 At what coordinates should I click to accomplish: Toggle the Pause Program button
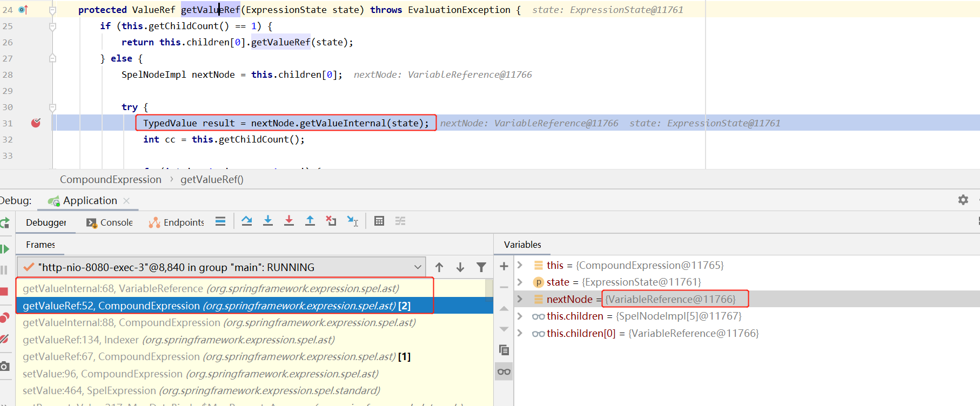click(4, 270)
